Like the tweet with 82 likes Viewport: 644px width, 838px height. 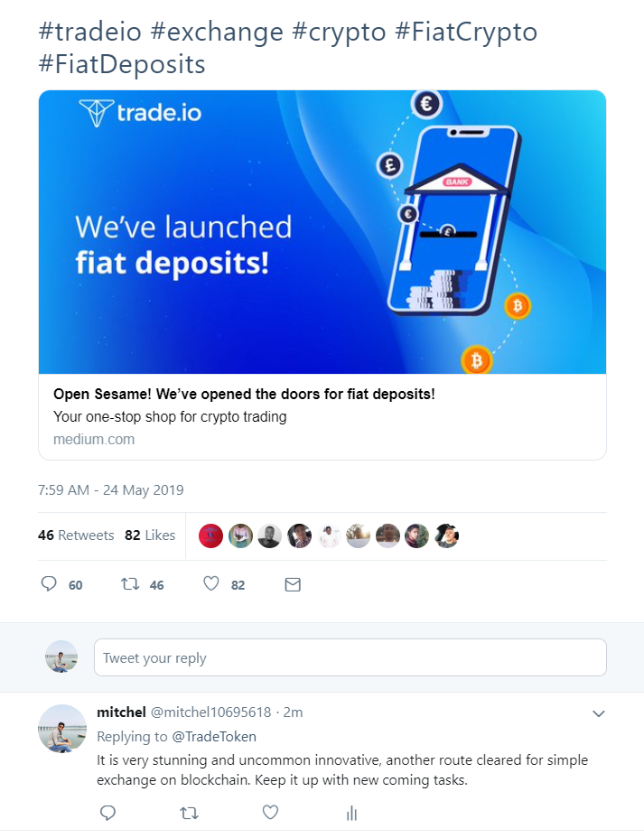click(211, 584)
